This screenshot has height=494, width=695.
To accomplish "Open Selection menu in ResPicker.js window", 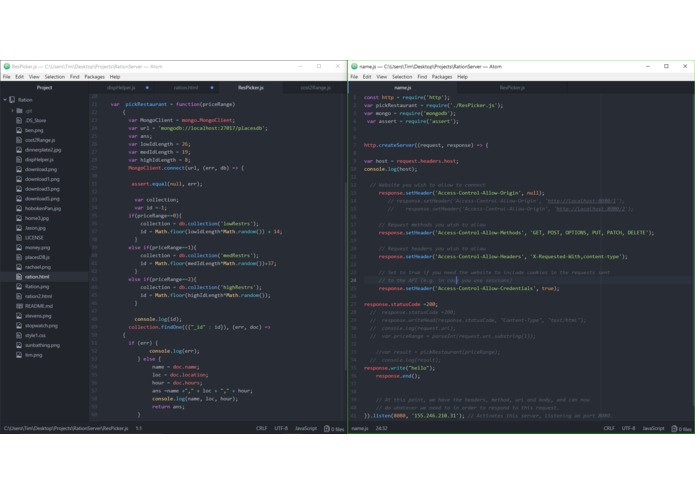I will pyautogui.click(x=55, y=77).
